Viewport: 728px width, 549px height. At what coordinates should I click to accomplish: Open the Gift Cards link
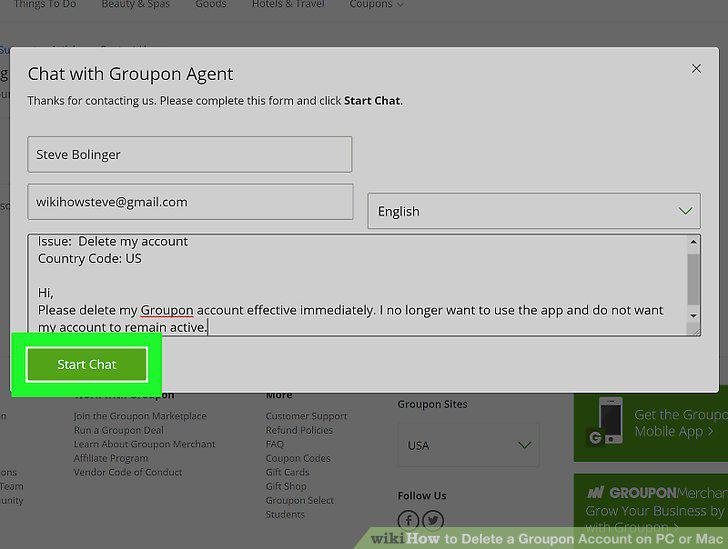click(287, 472)
